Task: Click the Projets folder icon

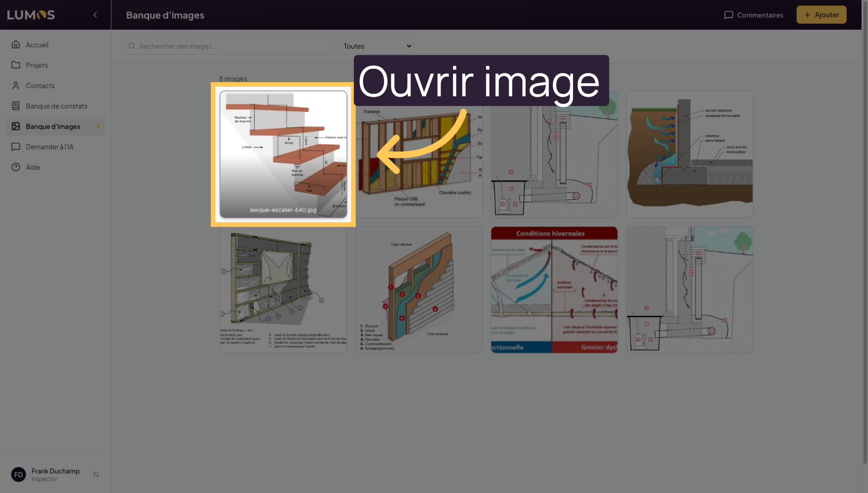Action: click(x=16, y=65)
